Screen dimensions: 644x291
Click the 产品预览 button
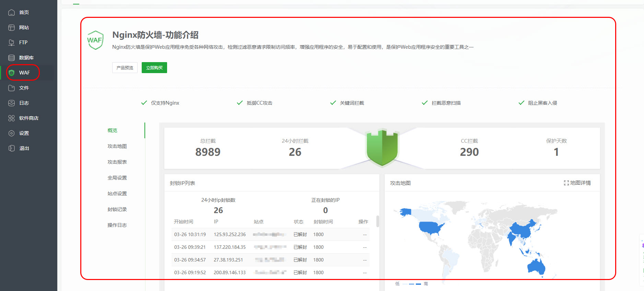click(x=125, y=68)
